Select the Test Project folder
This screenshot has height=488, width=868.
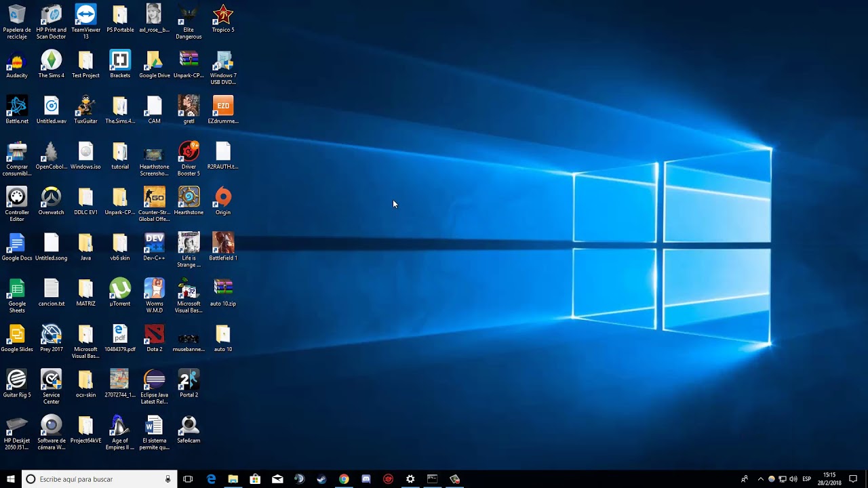click(85, 64)
